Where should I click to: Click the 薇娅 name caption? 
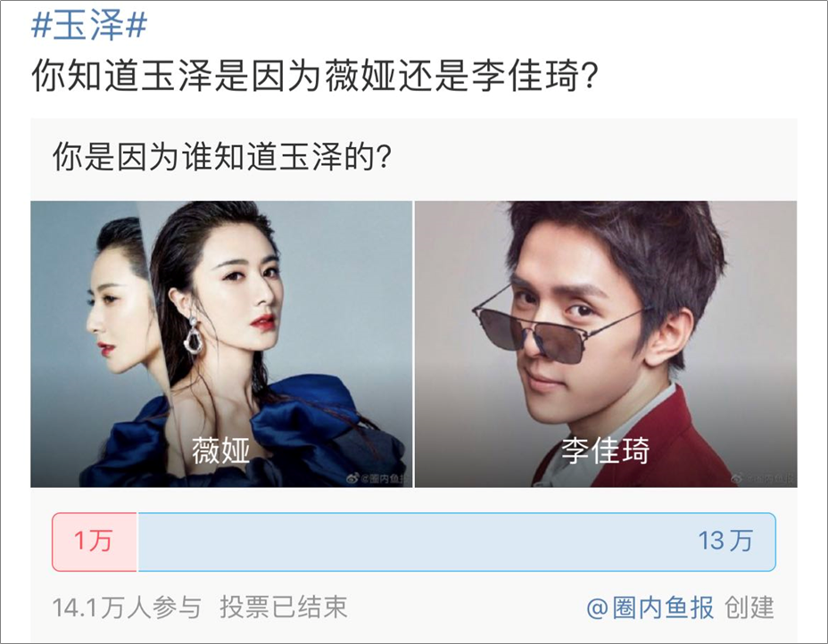(220, 450)
